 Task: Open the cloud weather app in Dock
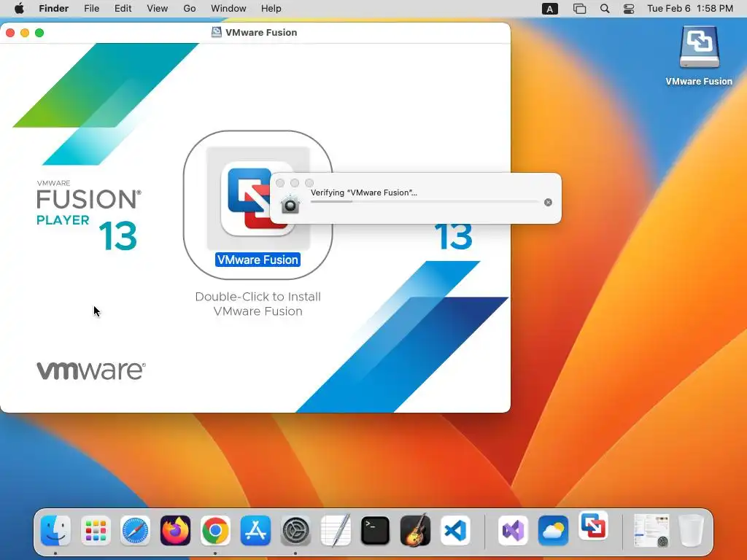pos(553,531)
